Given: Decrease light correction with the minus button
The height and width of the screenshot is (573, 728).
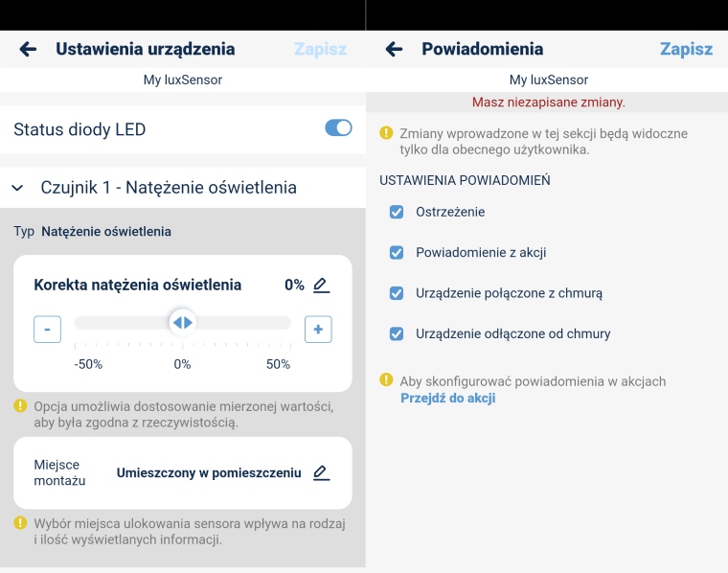Looking at the screenshot, I should [x=47, y=329].
